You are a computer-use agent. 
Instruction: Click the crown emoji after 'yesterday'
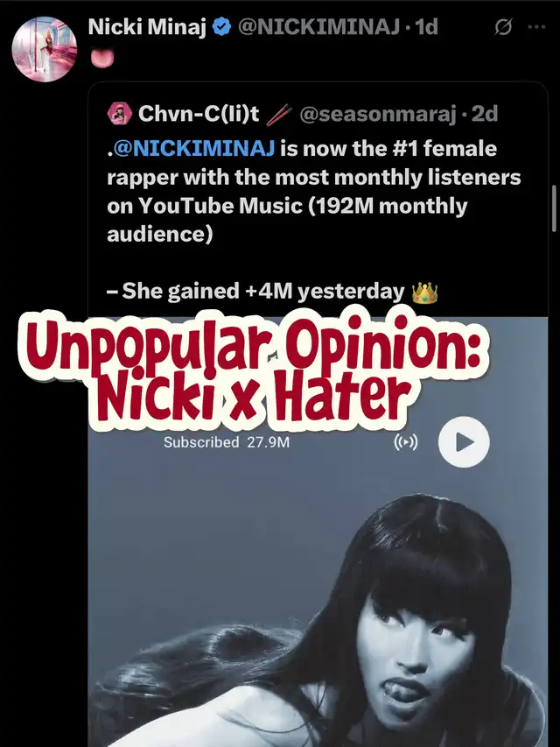coord(424,292)
